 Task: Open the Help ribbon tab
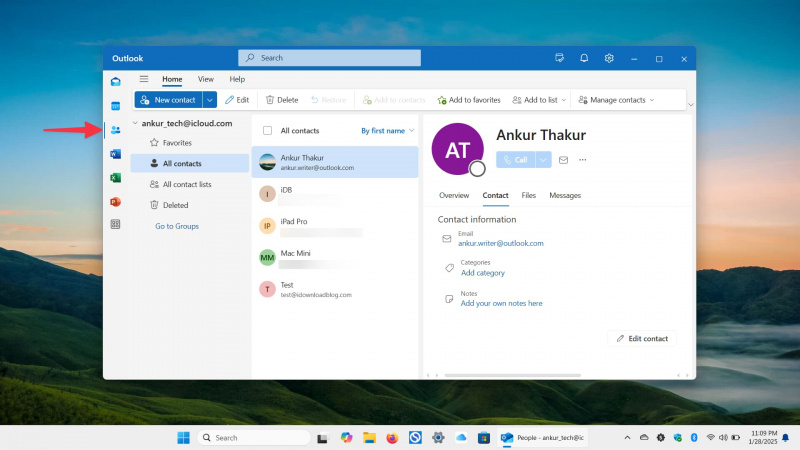point(237,79)
